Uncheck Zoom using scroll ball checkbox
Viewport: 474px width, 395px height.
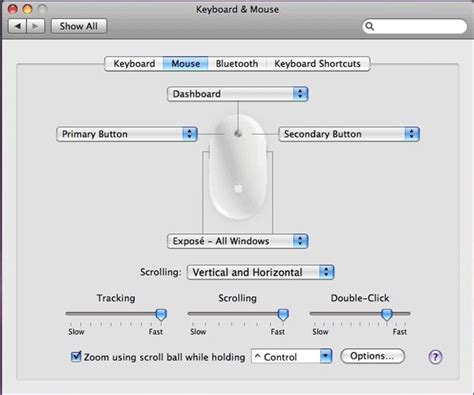[x=76, y=357]
